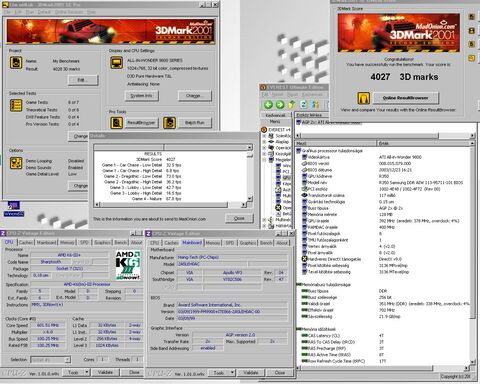Click the Batch Run button
The image size is (480, 384).
195,123
